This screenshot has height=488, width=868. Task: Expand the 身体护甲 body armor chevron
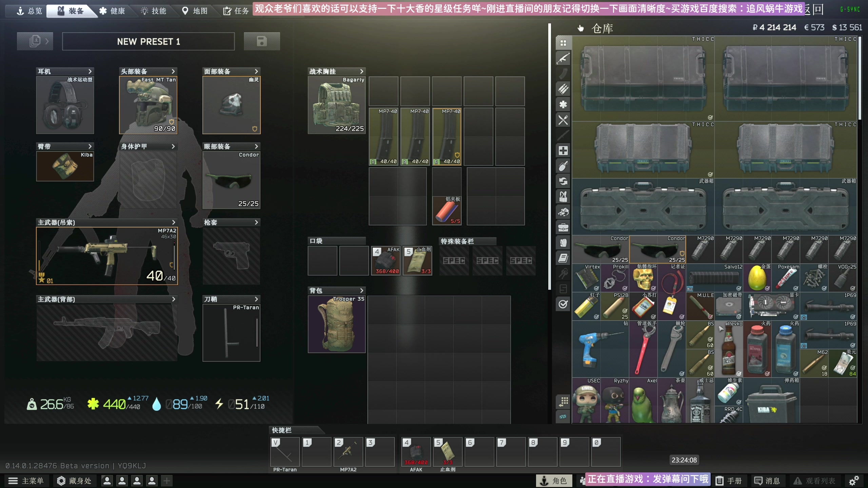pos(173,146)
